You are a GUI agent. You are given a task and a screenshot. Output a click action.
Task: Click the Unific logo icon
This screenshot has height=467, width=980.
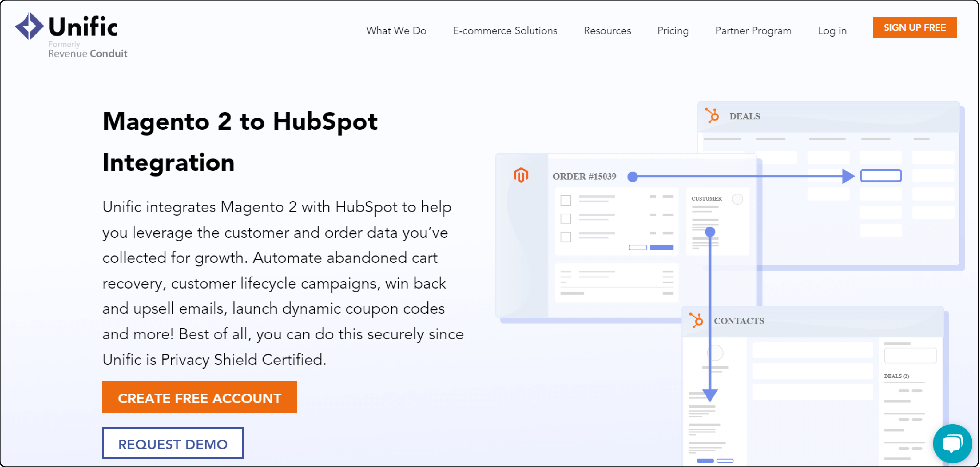[29, 26]
